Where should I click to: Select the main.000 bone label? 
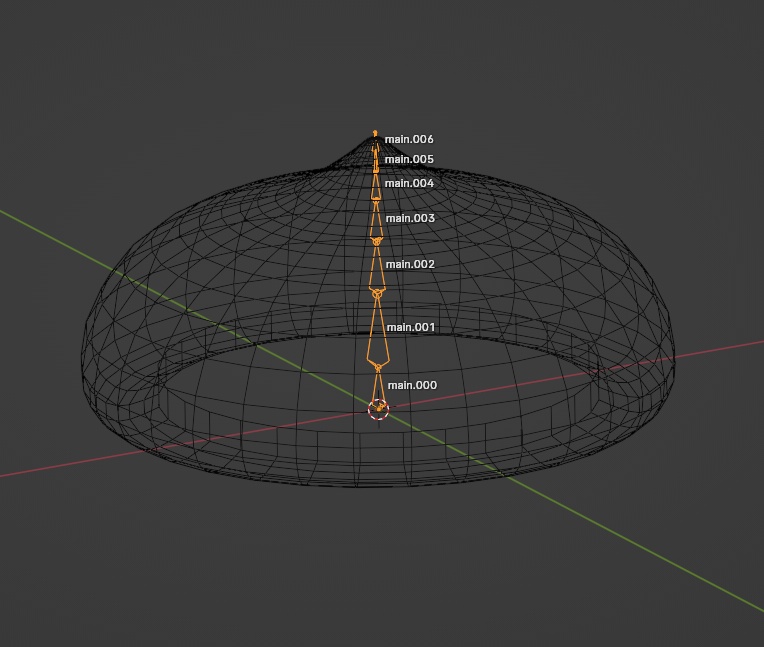pos(412,385)
